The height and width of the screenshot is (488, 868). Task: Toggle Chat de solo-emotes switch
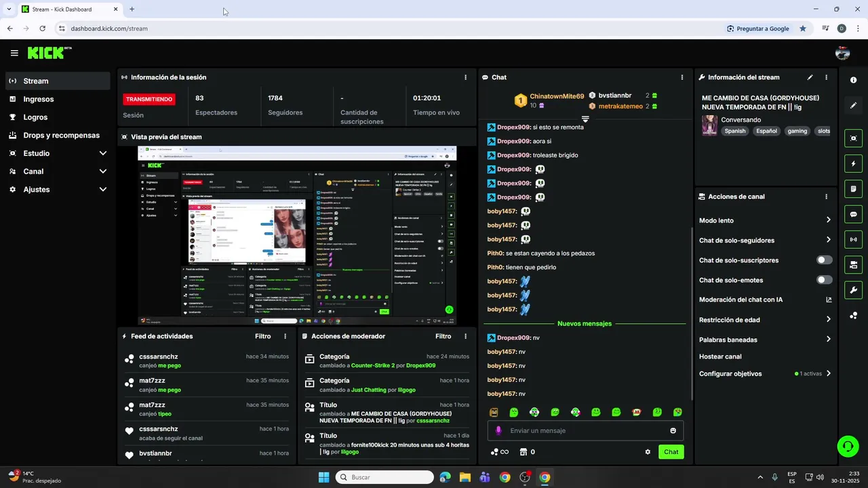click(x=824, y=280)
